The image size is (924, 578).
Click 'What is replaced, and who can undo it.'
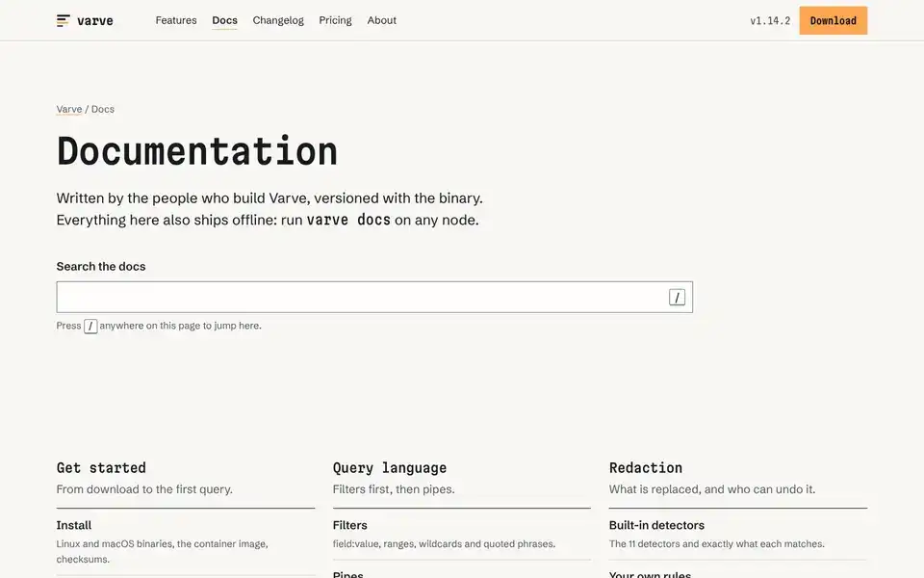click(x=712, y=489)
